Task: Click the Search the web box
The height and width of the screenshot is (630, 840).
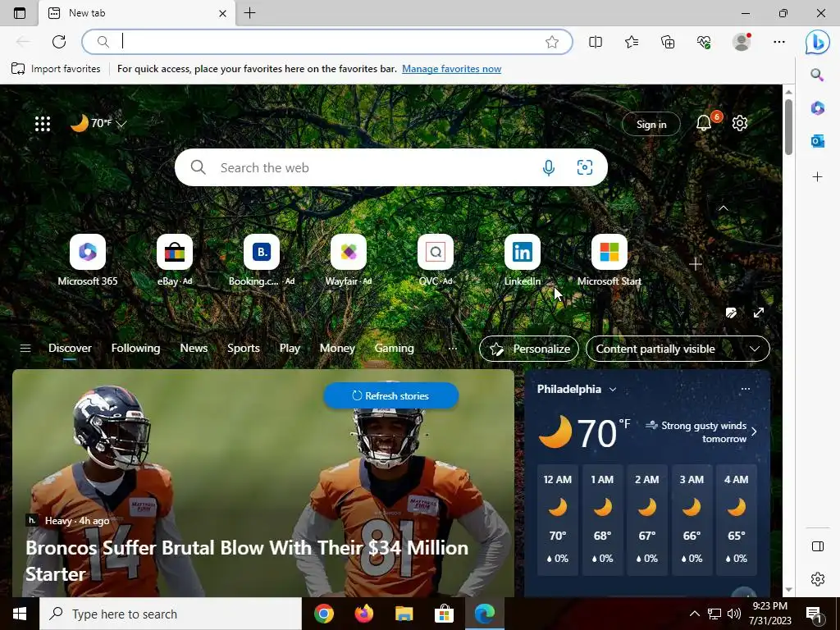Action: point(391,167)
